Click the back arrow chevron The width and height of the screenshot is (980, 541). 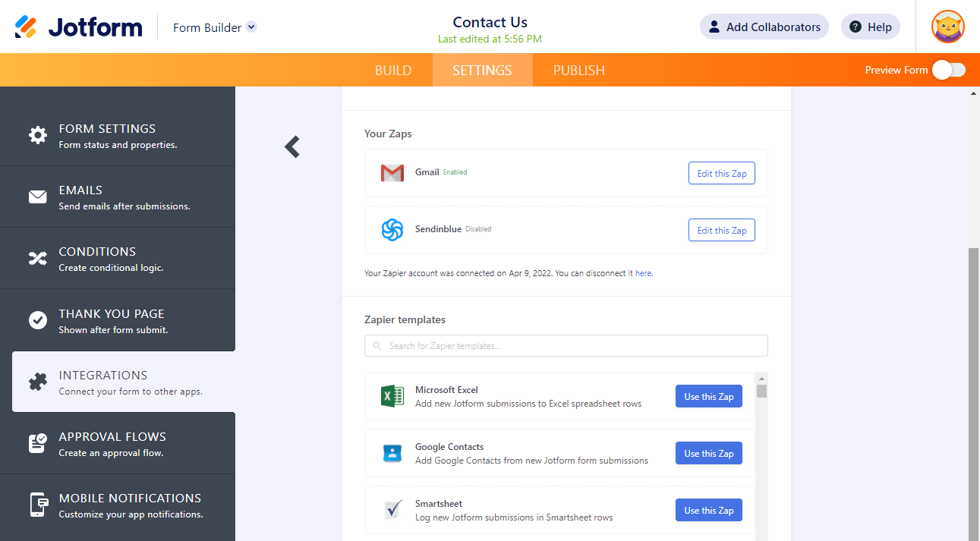click(292, 146)
